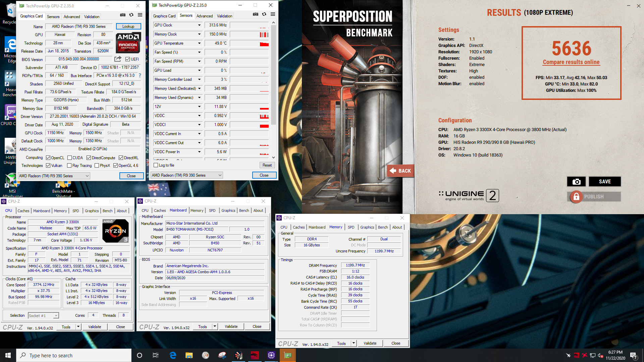Click Compare results online link

571,62
